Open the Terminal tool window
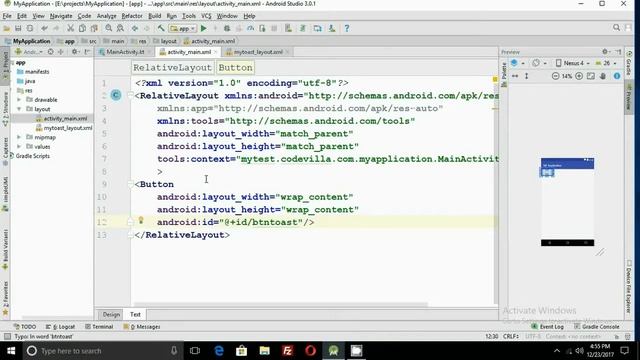The image size is (640, 360). tap(99, 327)
